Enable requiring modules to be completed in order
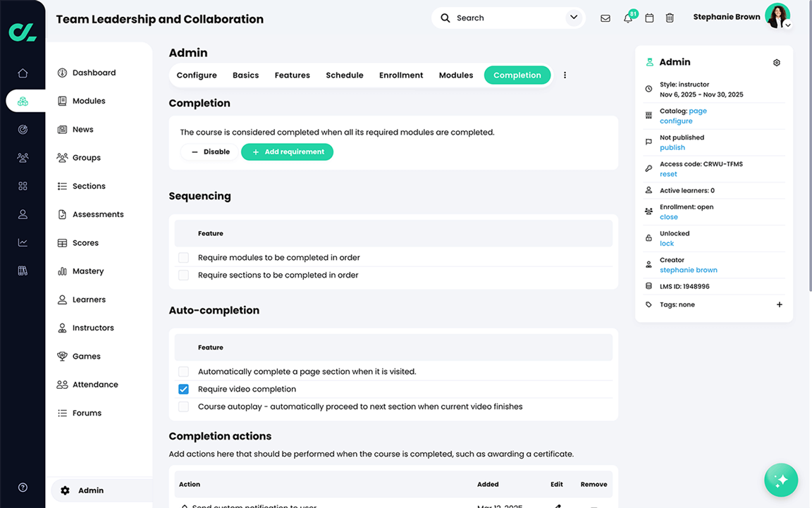812x508 pixels. point(183,257)
